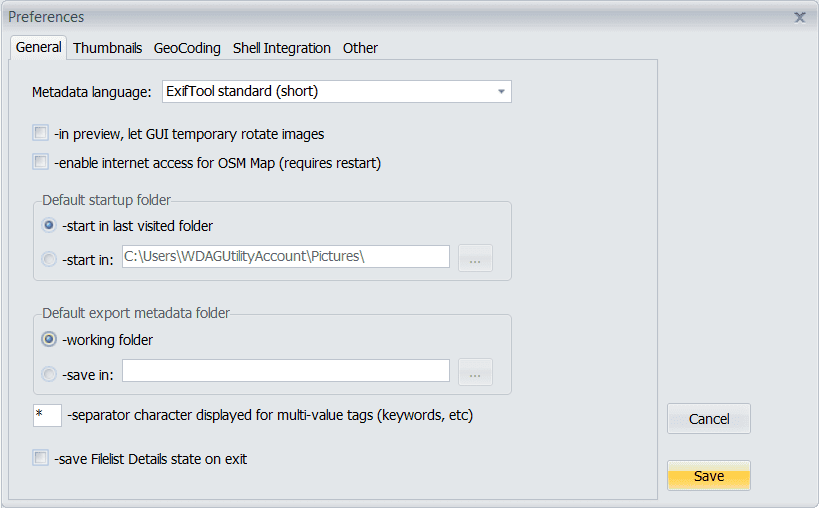Click the Save button
The width and height of the screenshot is (819, 508).
708,476
